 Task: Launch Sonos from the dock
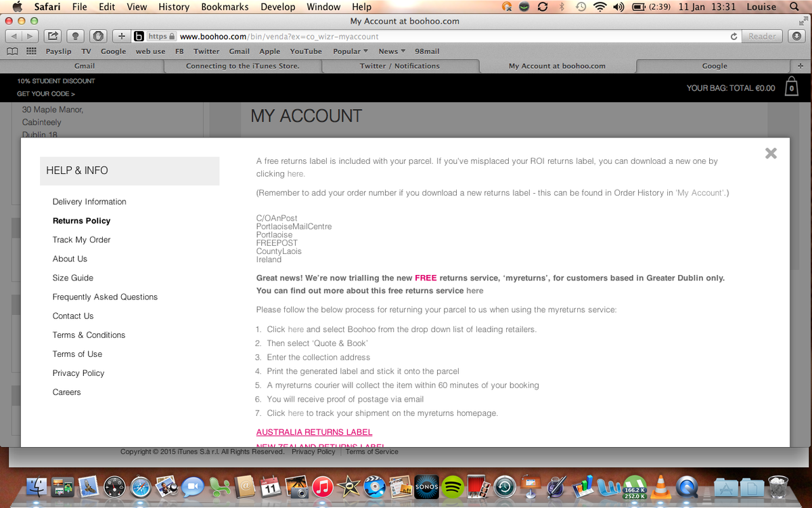point(427,486)
